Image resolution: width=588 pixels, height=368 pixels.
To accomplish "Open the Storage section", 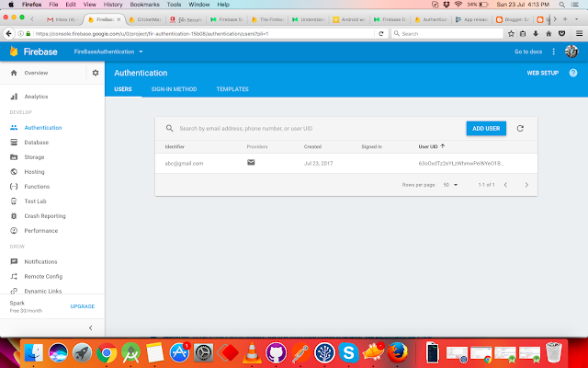I will (34, 157).
